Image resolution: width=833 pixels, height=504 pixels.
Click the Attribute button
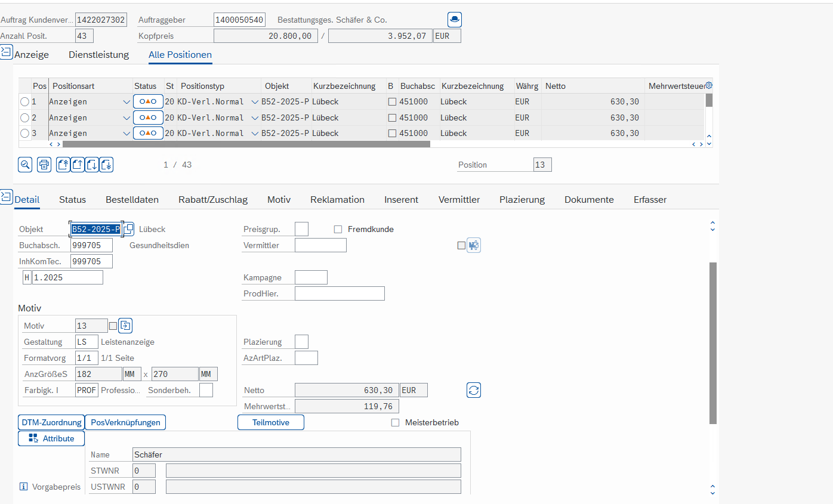coord(51,438)
